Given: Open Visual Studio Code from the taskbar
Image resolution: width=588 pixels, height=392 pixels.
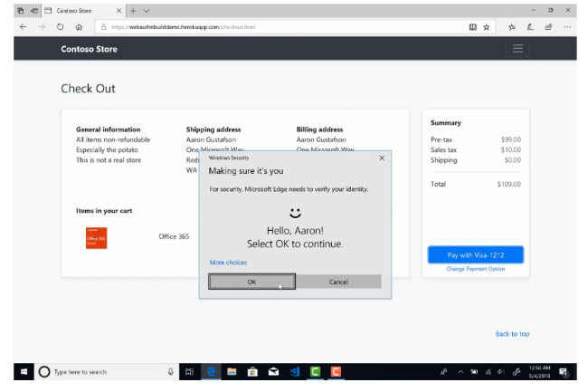Looking at the screenshot, I should pyautogui.click(x=294, y=372).
